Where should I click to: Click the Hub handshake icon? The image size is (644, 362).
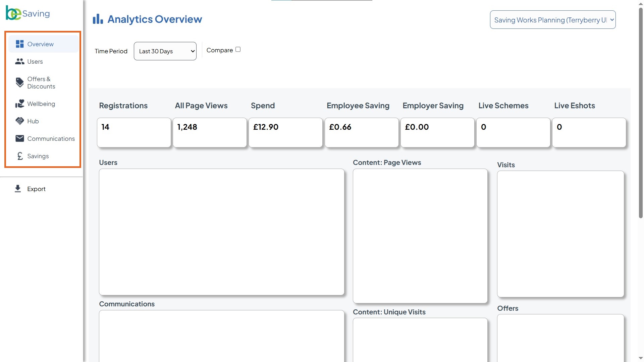point(20,121)
